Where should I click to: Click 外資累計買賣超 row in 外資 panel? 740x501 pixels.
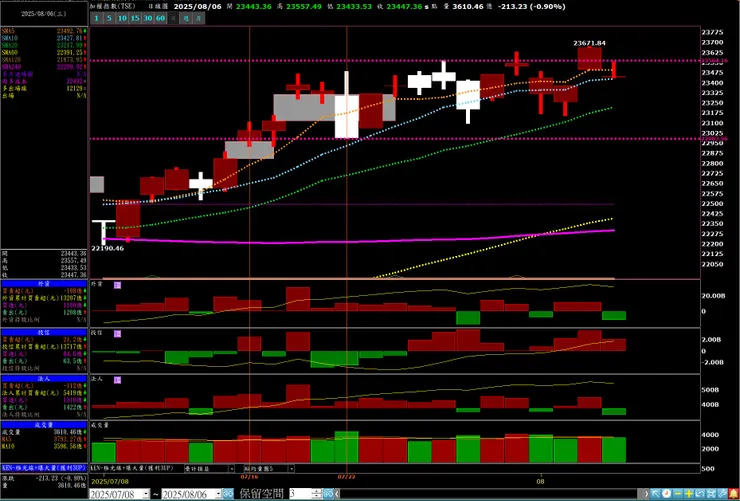tap(44, 298)
